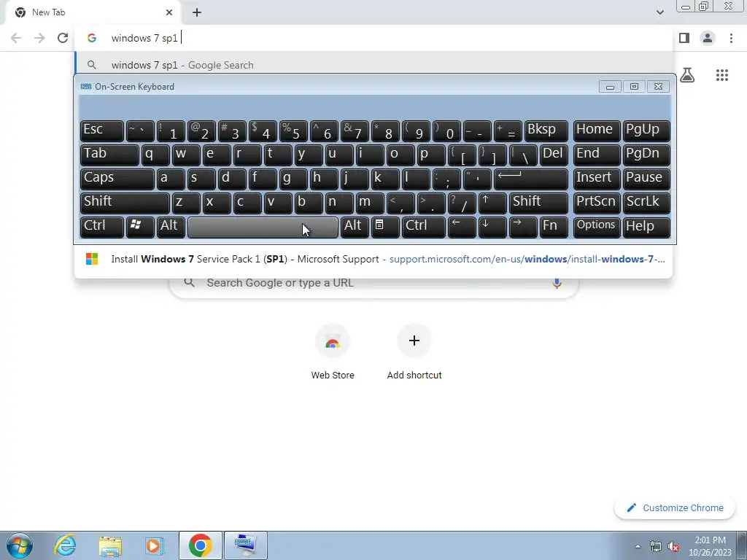
Task: Open the Windows Start orb
Action: (20, 545)
